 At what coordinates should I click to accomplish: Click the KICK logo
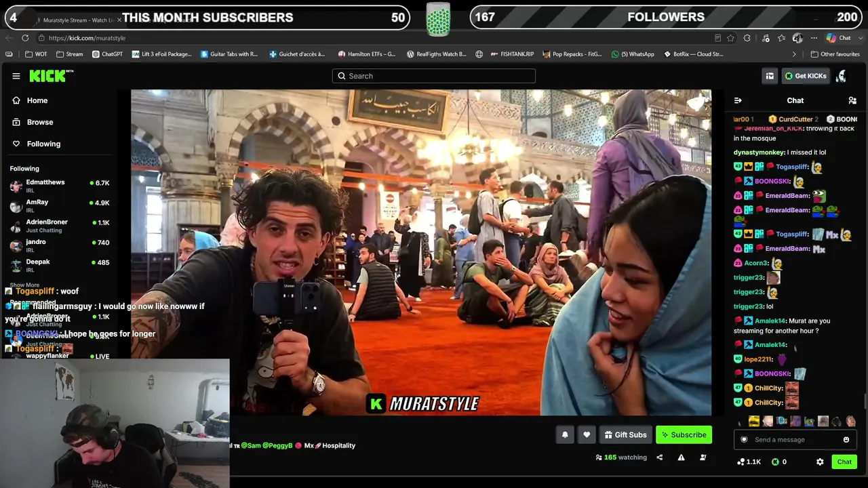[x=50, y=76]
